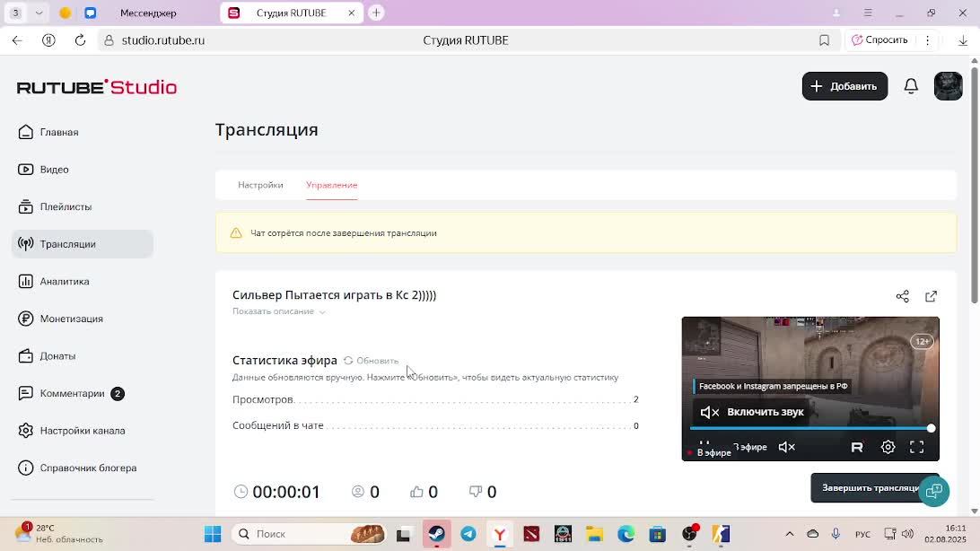Open Монетизация section
980x551 pixels.
click(x=71, y=319)
